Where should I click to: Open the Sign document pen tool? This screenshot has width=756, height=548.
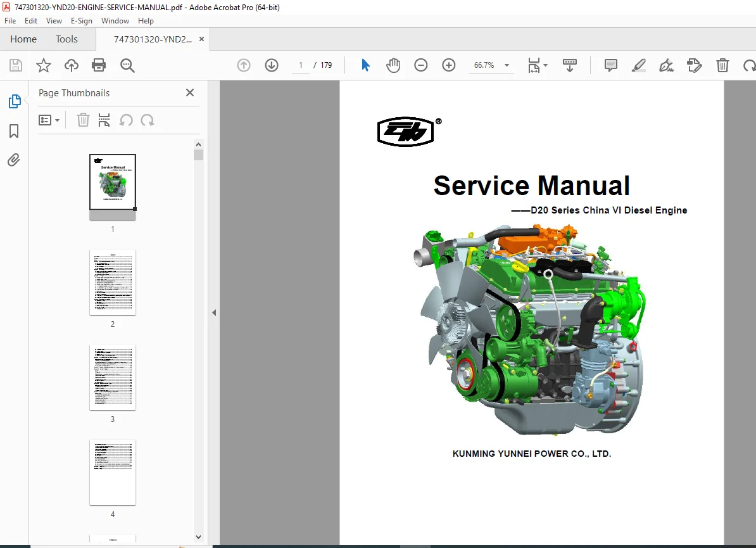pyautogui.click(x=666, y=65)
